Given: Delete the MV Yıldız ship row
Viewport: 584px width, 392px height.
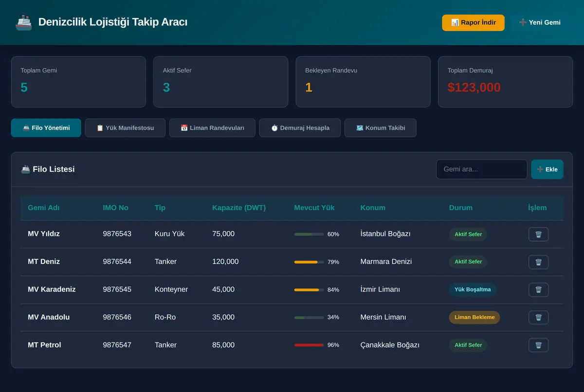Looking at the screenshot, I should (538, 234).
